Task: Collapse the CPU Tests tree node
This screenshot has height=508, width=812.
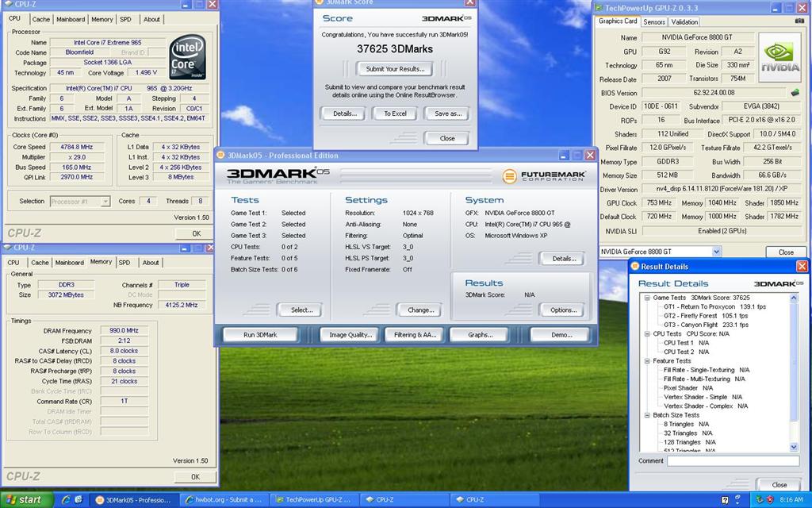Action: click(x=647, y=334)
